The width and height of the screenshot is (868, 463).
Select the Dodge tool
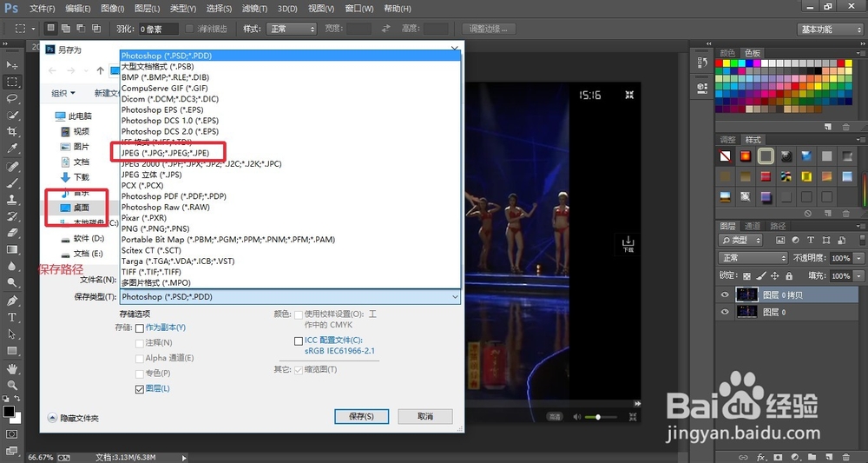pyautogui.click(x=11, y=283)
